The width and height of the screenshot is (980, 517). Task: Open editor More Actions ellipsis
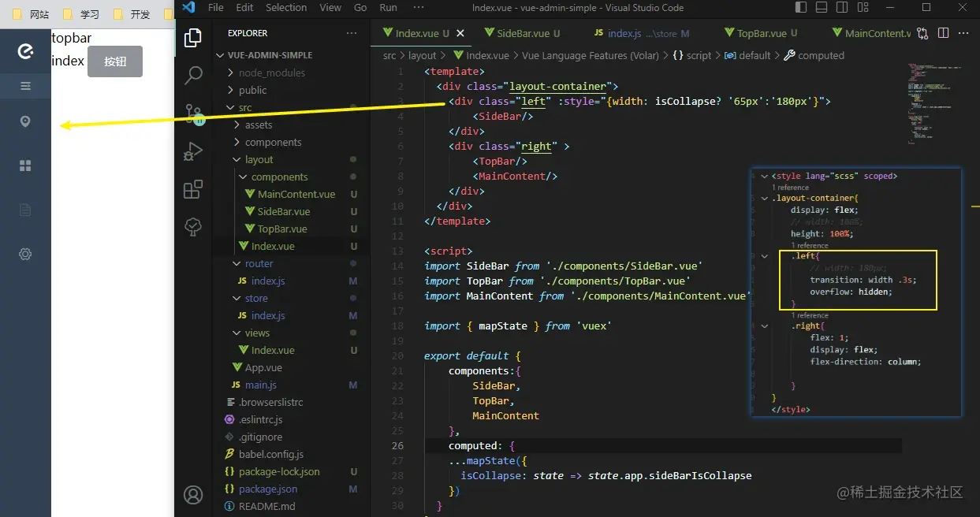click(x=964, y=33)
